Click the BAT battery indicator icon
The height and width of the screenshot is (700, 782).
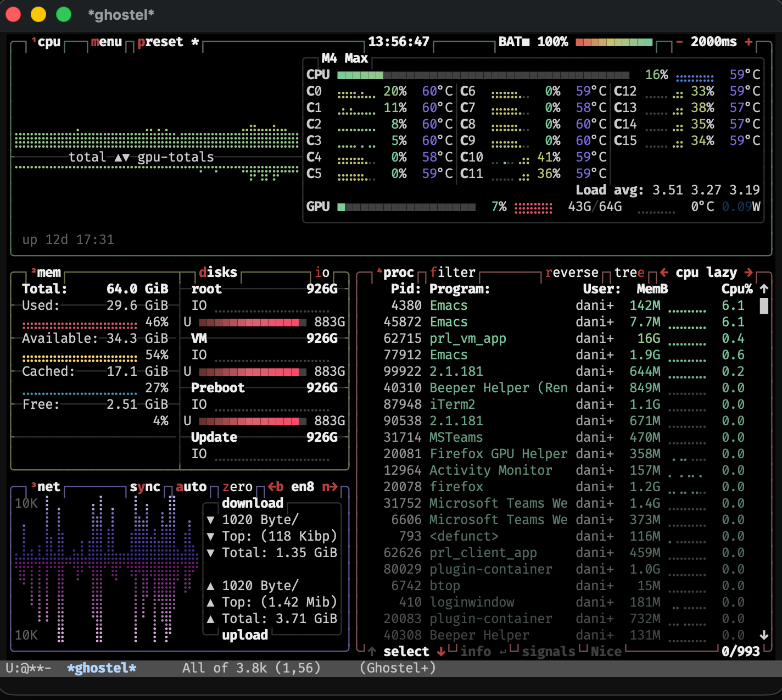point(526,42)
